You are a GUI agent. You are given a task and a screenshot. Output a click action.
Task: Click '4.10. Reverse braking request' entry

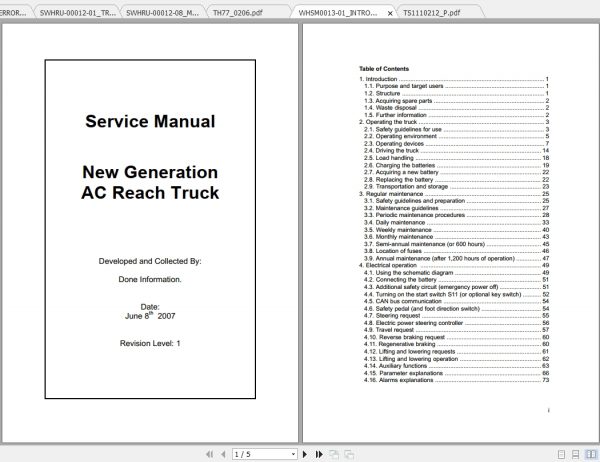[x=457, y=337]
